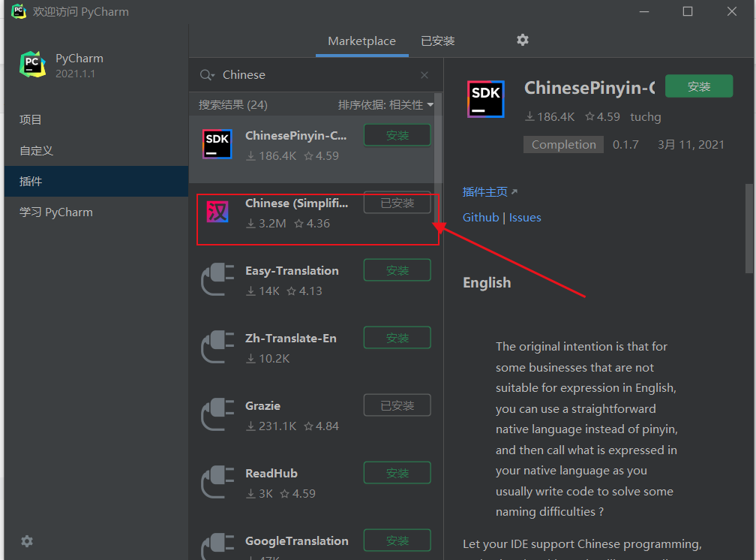The width and height of the screenshot is (756, 560).
Task: Toggle install state of Grazie plugin
Action: point(397,405)
